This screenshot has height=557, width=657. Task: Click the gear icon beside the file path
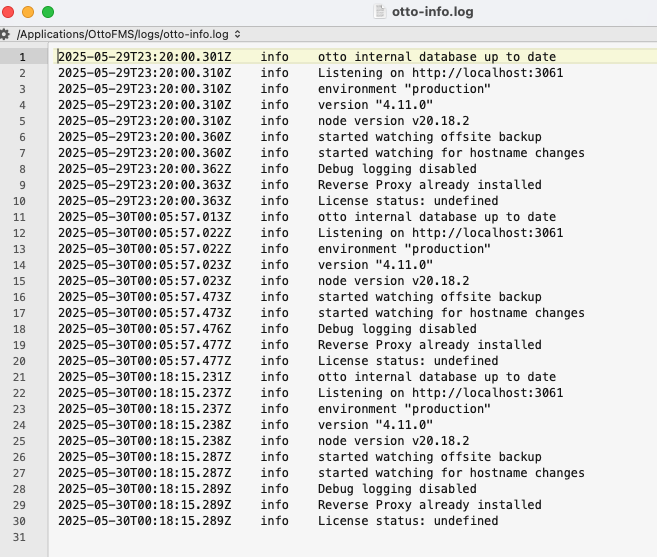tap(5, 34)
